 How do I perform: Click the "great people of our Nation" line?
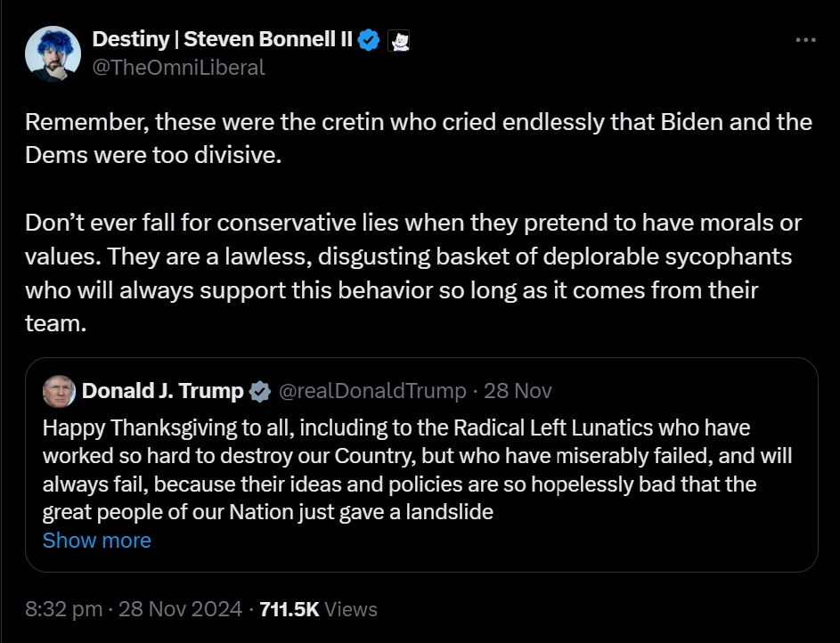[267, 513]
